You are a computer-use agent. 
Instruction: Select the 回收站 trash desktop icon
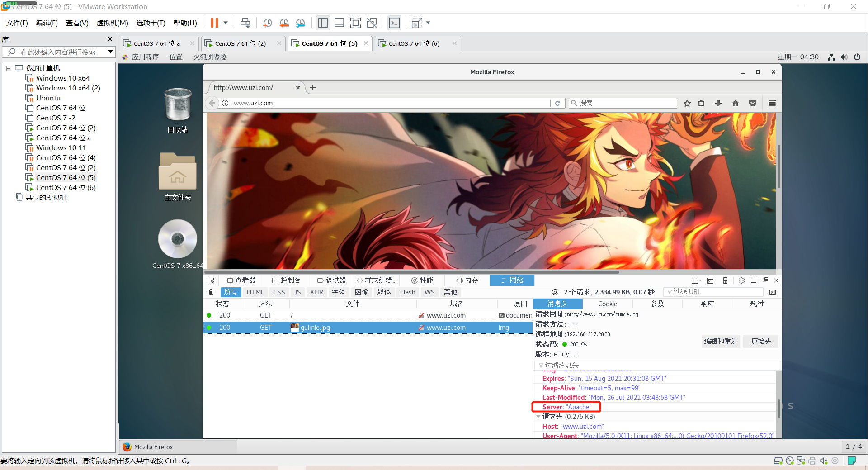[x=178, y=110]
